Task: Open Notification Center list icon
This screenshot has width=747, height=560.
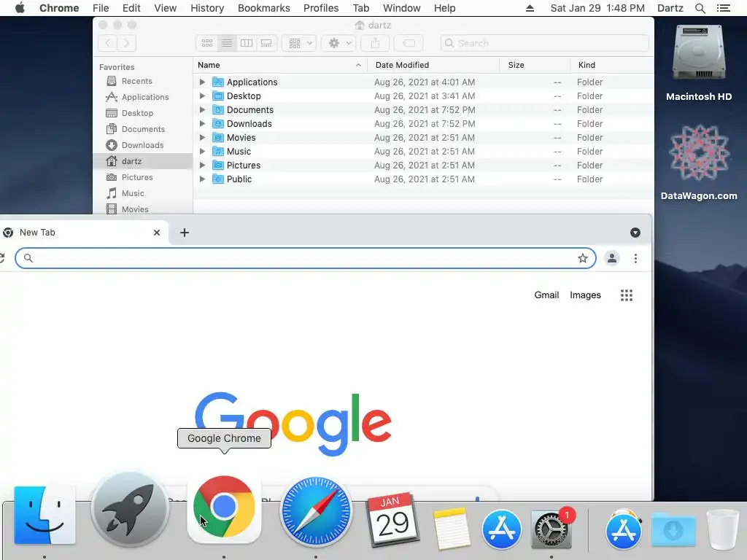Action: [723, 8]
